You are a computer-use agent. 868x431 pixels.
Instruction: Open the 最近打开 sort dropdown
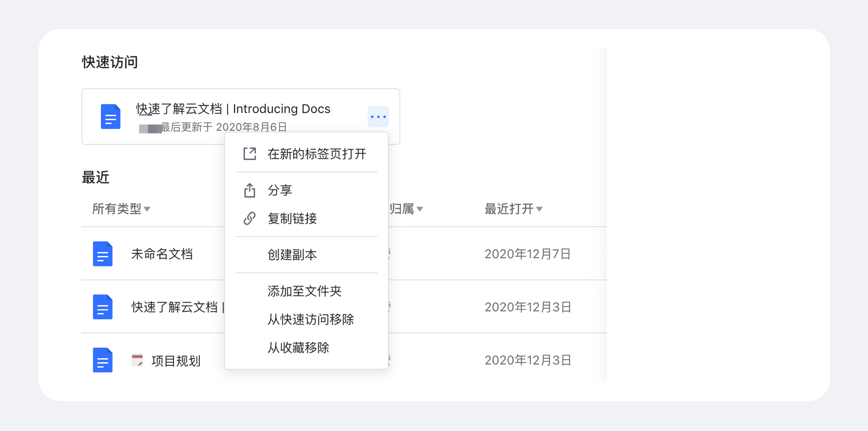513,208
